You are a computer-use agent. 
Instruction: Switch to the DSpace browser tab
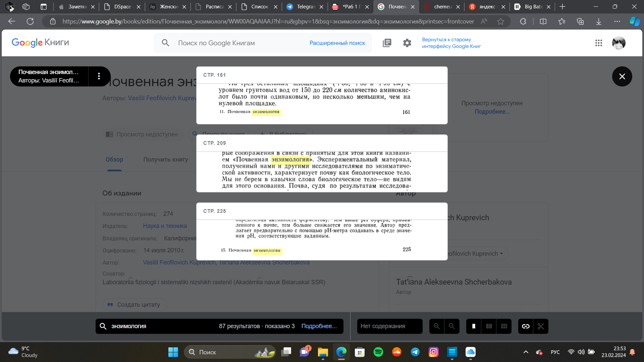tap(122, 7)
